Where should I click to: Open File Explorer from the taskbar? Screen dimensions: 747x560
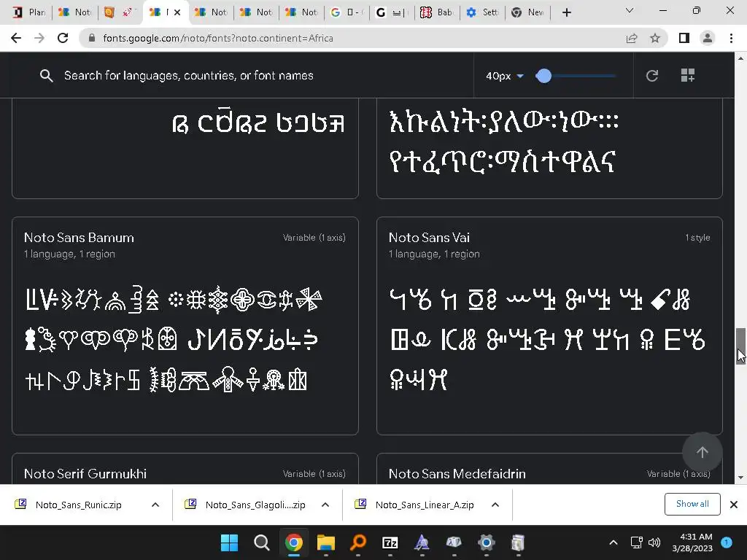tap(326, 542)
